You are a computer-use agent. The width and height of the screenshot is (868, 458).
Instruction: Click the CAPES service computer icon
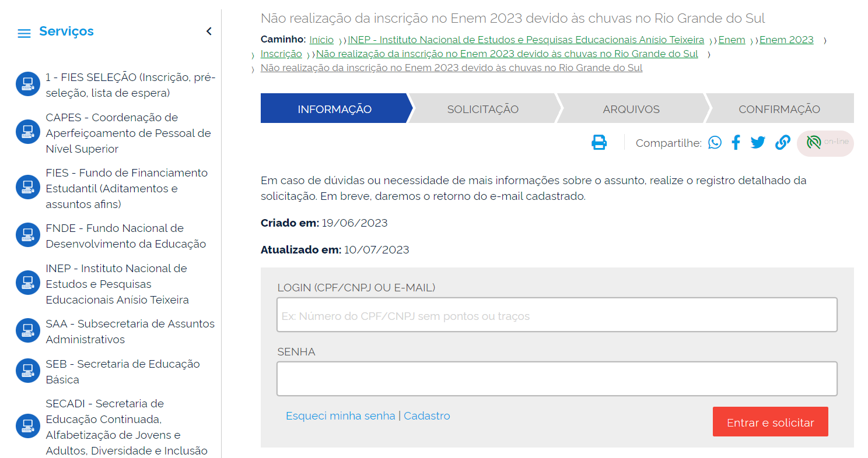28,133
